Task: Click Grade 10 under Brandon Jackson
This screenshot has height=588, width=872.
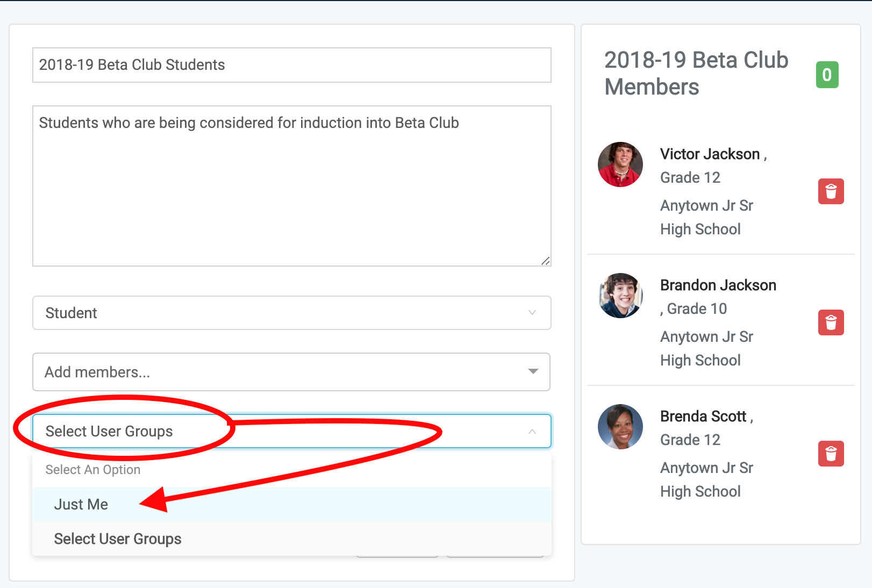Action: tap(697, 309)
